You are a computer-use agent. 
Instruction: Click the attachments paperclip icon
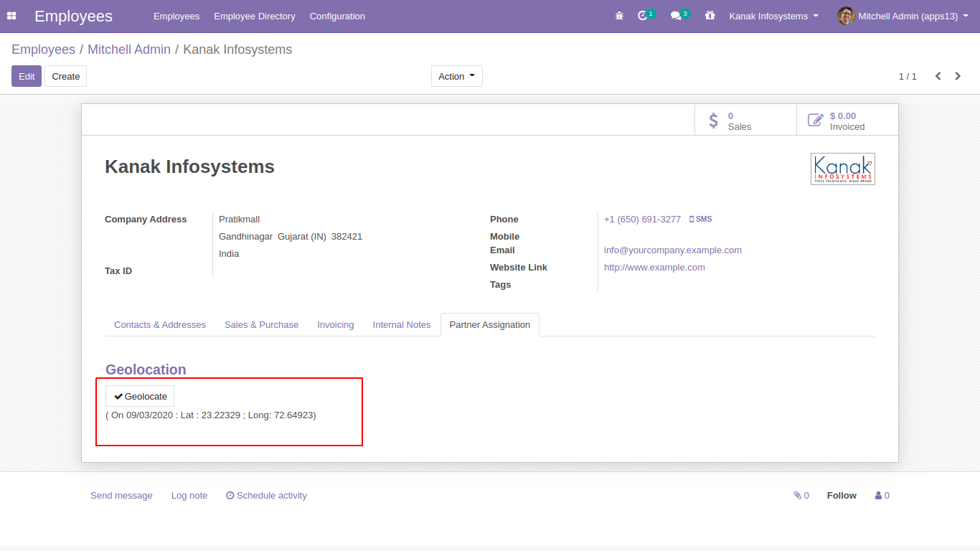797,495
